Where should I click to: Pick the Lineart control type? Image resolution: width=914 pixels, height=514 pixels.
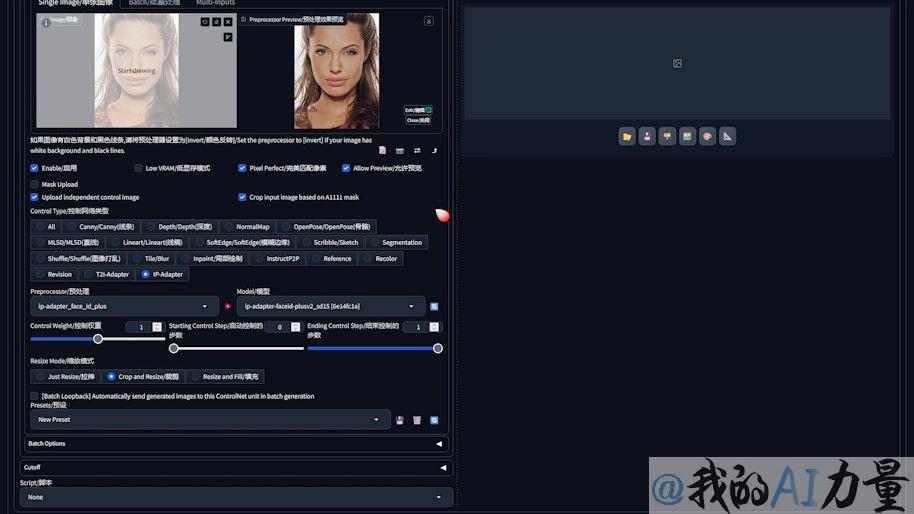tap(147, 242)
